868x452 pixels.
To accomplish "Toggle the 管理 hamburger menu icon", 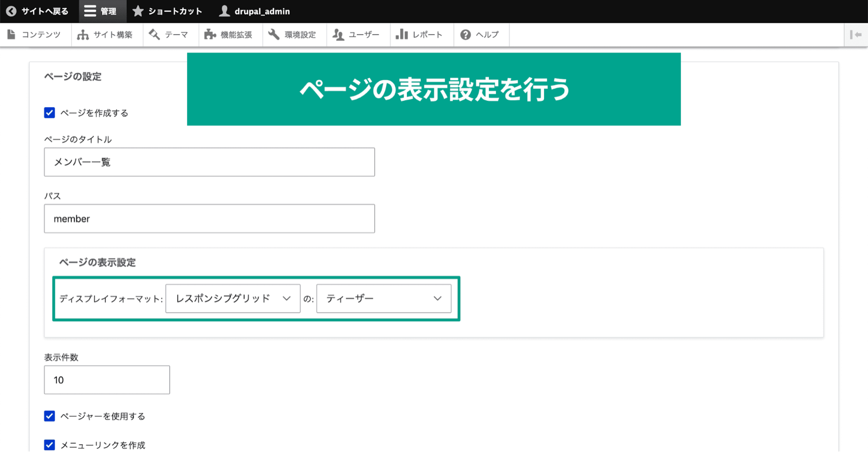I will pos(90,11).
